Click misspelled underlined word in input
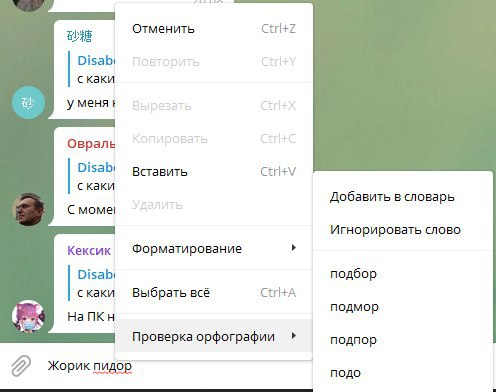496x392 pixels. (x=112, y=366)
